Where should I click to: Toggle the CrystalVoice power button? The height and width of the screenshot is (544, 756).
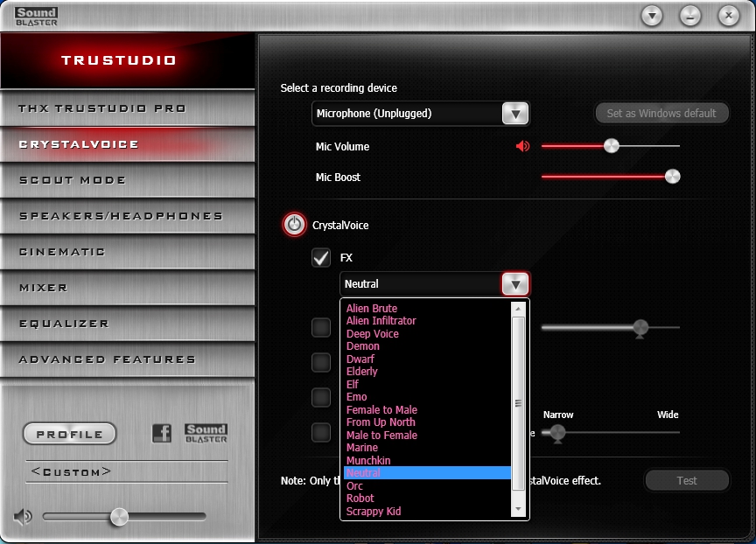click(294, 225)
